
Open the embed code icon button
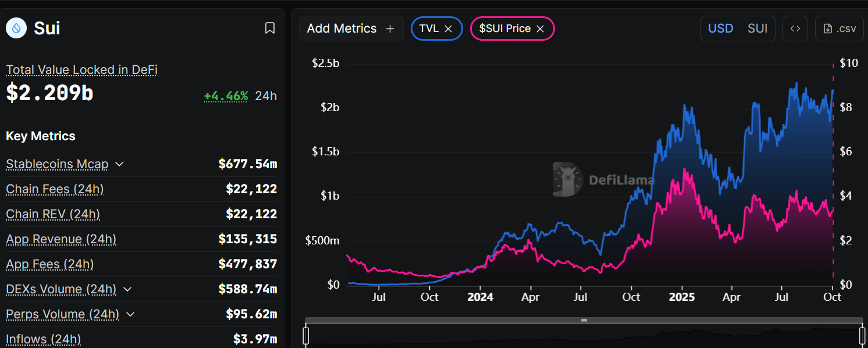pyautogui.click(x=795, y=29)
